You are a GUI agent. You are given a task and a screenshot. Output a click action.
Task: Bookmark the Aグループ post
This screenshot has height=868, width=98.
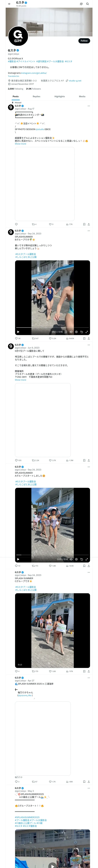click(84, 566)
